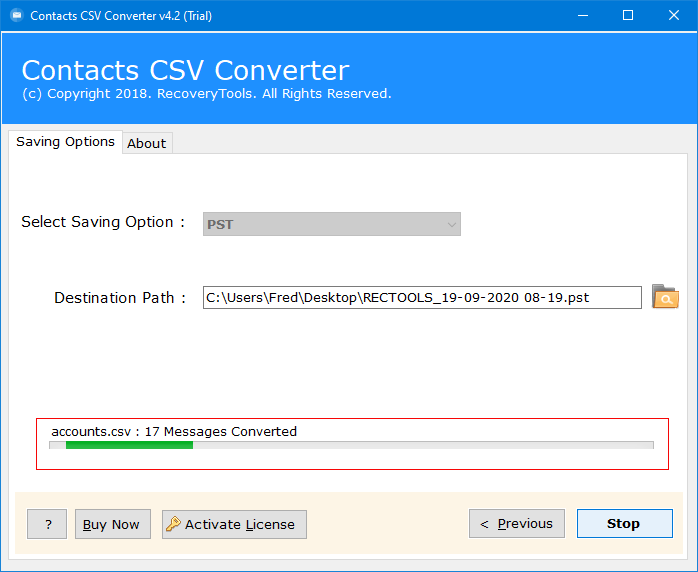Screen dimensions: 698x572
Task: Click the Contacts CSV Converter banner heading
Action: [x=186, y=70]
